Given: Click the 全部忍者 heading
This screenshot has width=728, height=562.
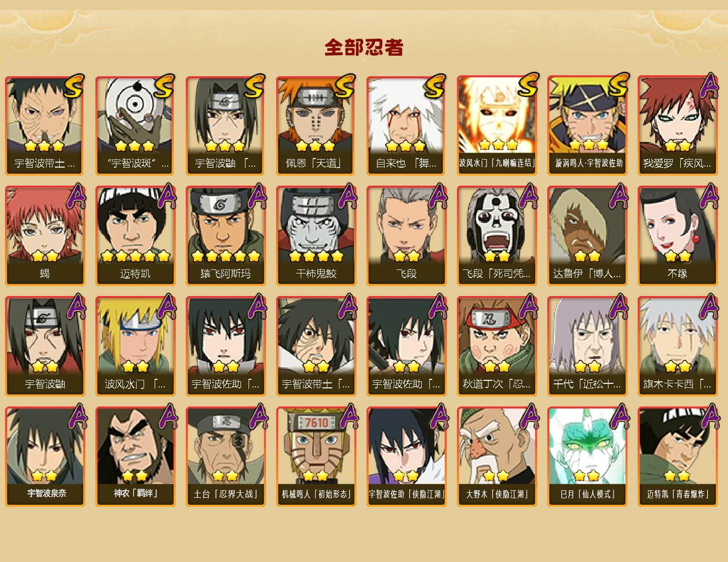Looking at the screenshot, I should click(x=364, y=48).
